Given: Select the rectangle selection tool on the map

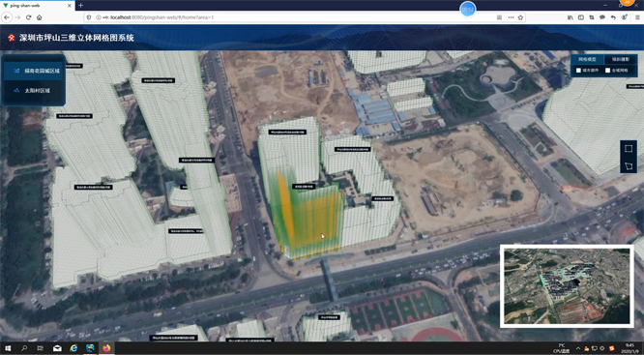Looking at the screenshot, I should [x=628, y=148].
